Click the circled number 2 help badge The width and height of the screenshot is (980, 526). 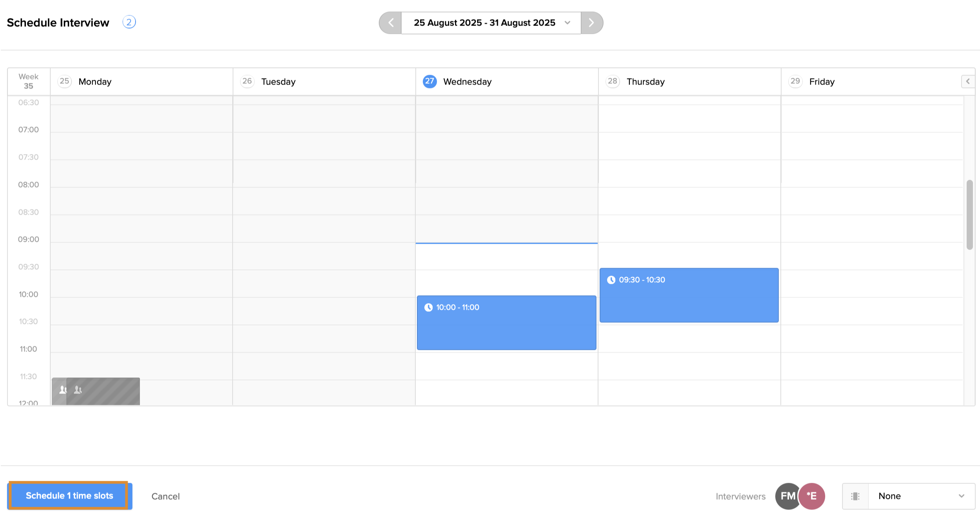(x=129, y=22)
